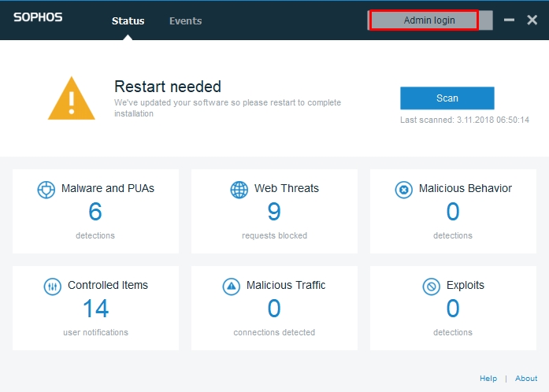Image resolution: width=549 pixels, height=392 pixels.
Task: Open the 6 malware detections count
Action: point(95,212)
